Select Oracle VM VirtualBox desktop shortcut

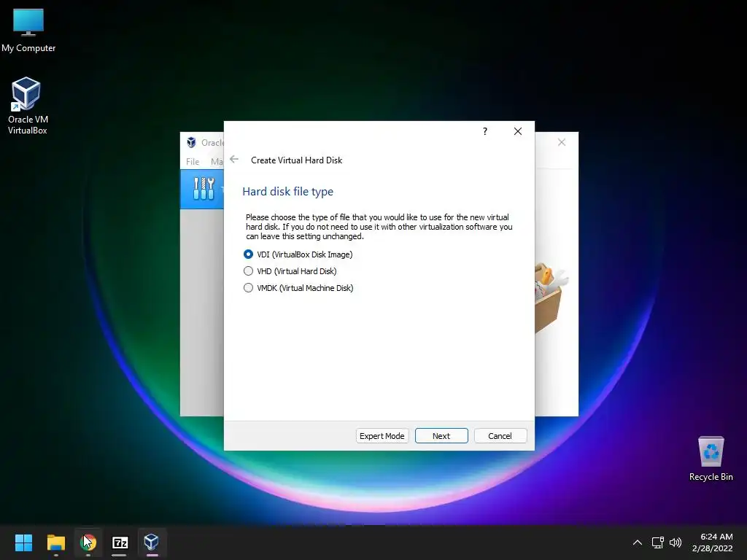pyautogui.click(x=27, y=106)
